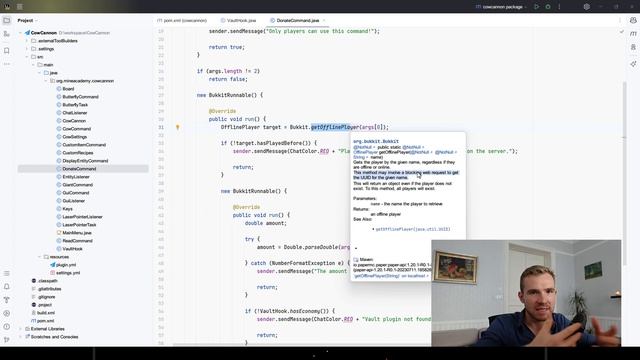640x360 pixels.
Task: Expand External Libraries node
Action: [20, 329]
